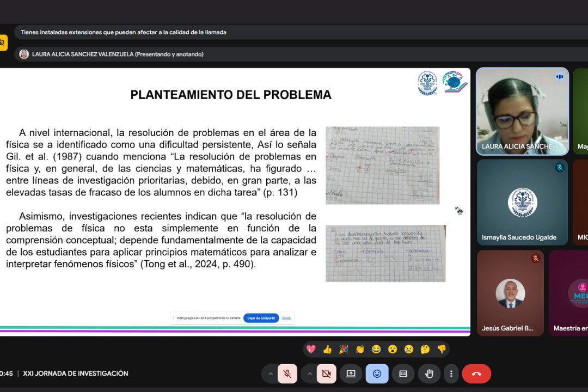
Task: Click the present screen icon
Action: 351,373
